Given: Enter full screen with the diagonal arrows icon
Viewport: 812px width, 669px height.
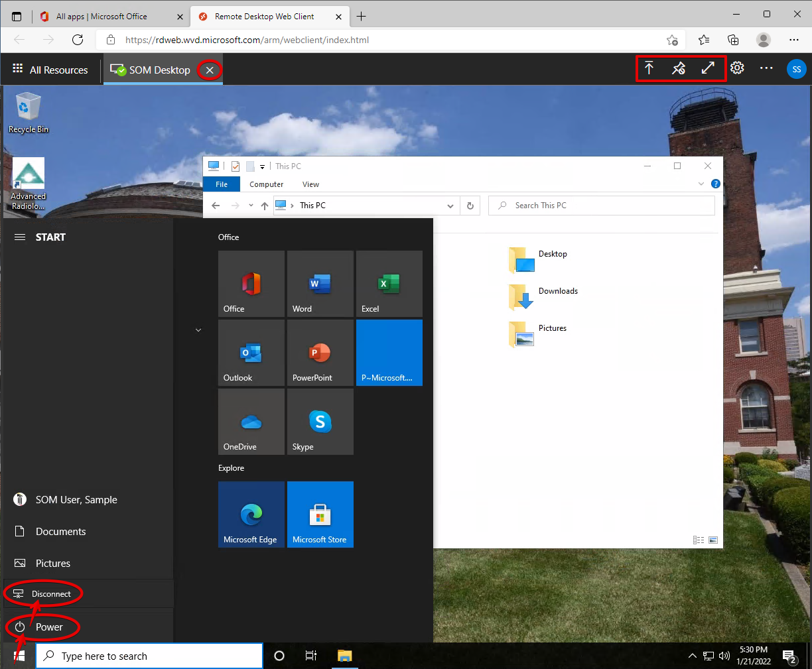Looking at the screenshot, I should tap(708, 68).
